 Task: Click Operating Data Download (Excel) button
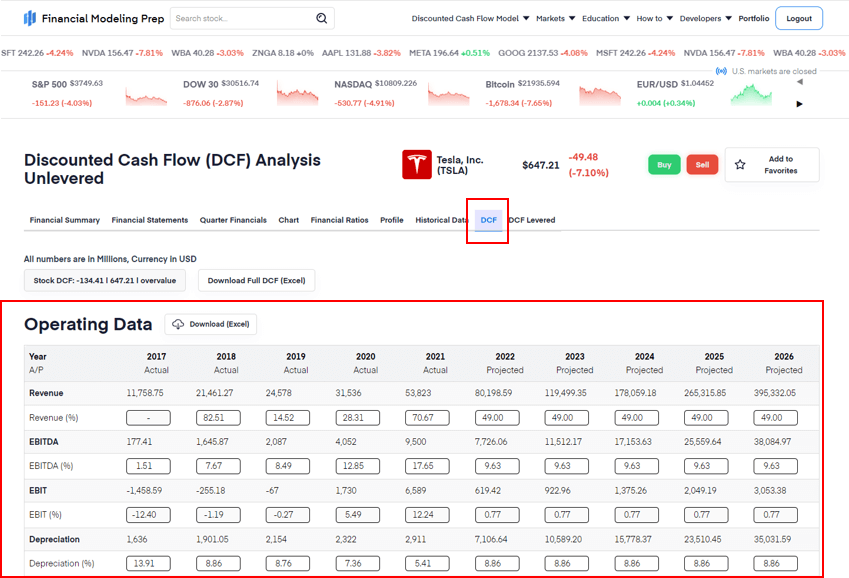pos(211,324)
